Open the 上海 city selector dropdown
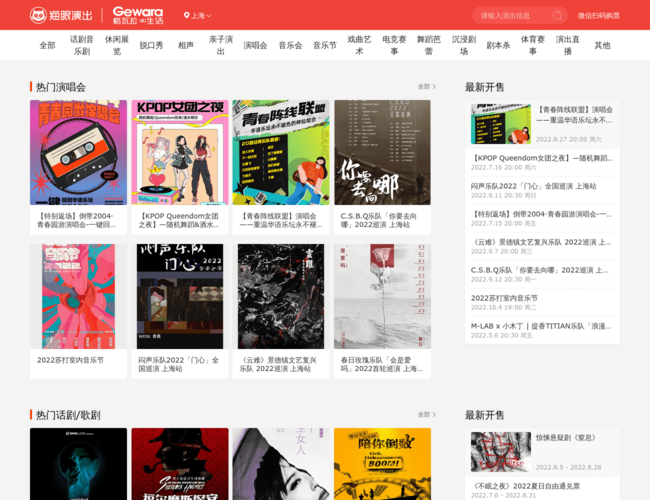Image resolution: width=650 pixels, height=500 pixels. click(x=201, y=16)
